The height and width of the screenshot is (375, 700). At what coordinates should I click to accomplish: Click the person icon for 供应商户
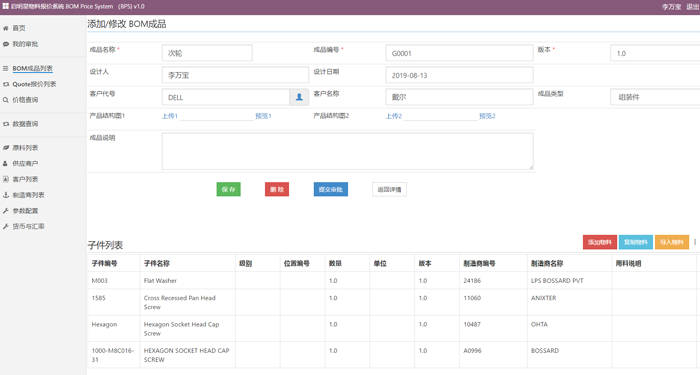click(6, 164)
